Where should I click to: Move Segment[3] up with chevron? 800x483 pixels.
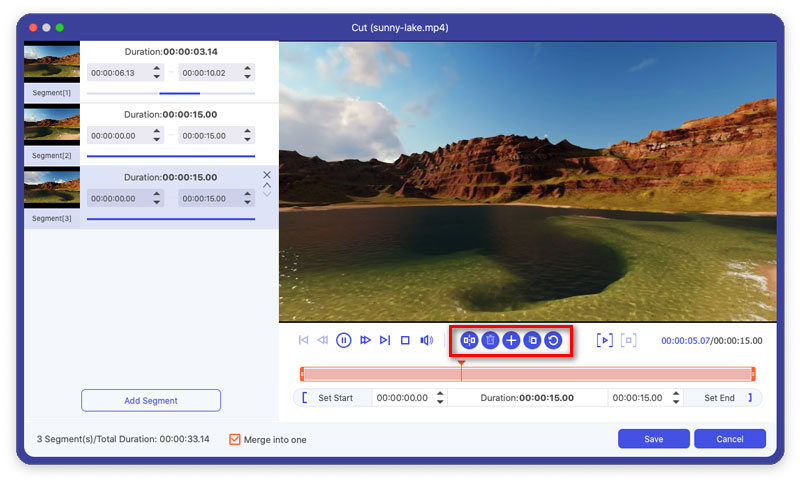(267, 185)
